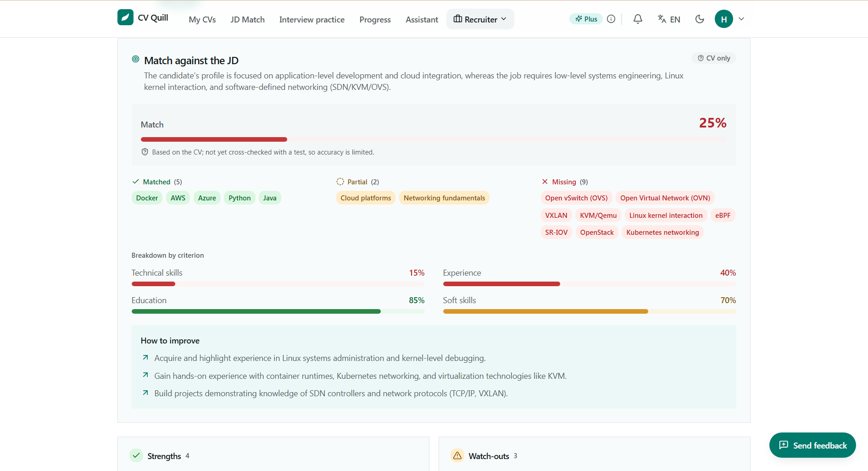
Task: Open the notifications bell
Action: coord(638,19)
